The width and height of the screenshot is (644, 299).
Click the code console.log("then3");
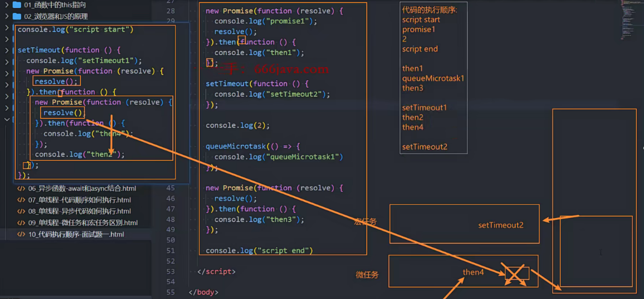[x=259, y=219]
